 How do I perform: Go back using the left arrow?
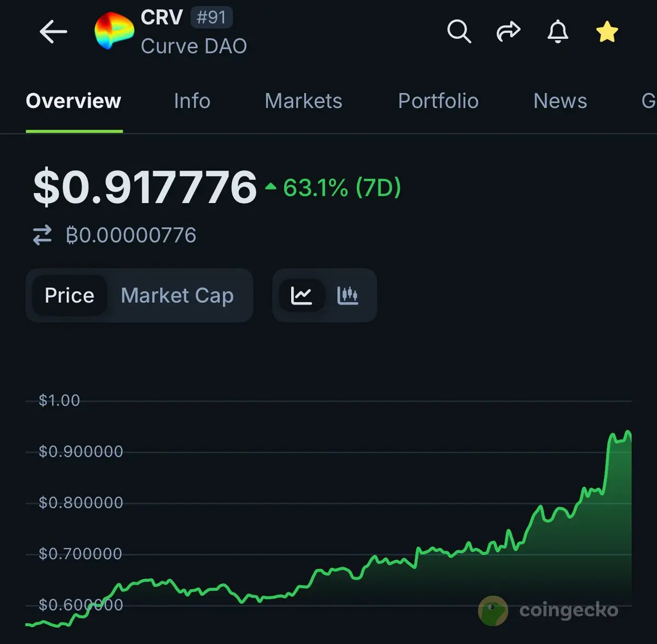[x=53, y=32]
